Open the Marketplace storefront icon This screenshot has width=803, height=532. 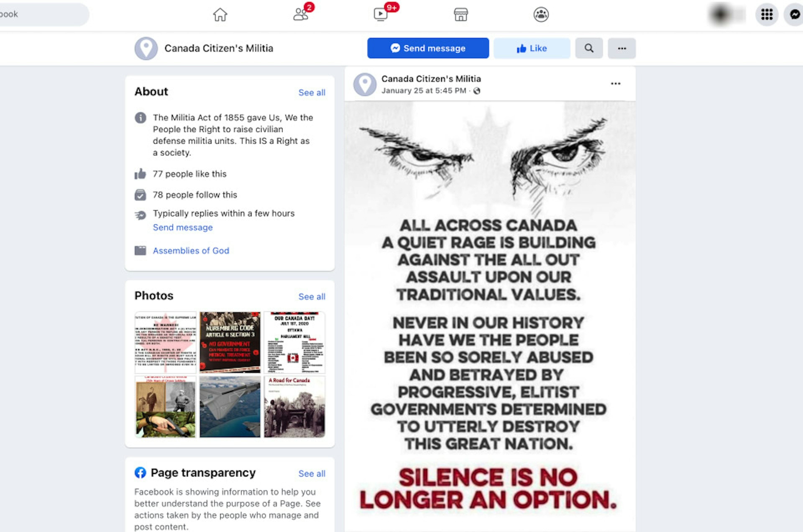tap(461, 15)
